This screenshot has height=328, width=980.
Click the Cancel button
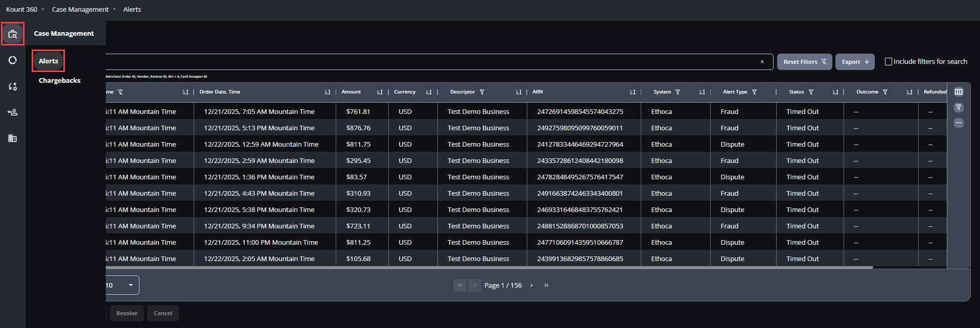pyautogui.click(x=163, y=313)
